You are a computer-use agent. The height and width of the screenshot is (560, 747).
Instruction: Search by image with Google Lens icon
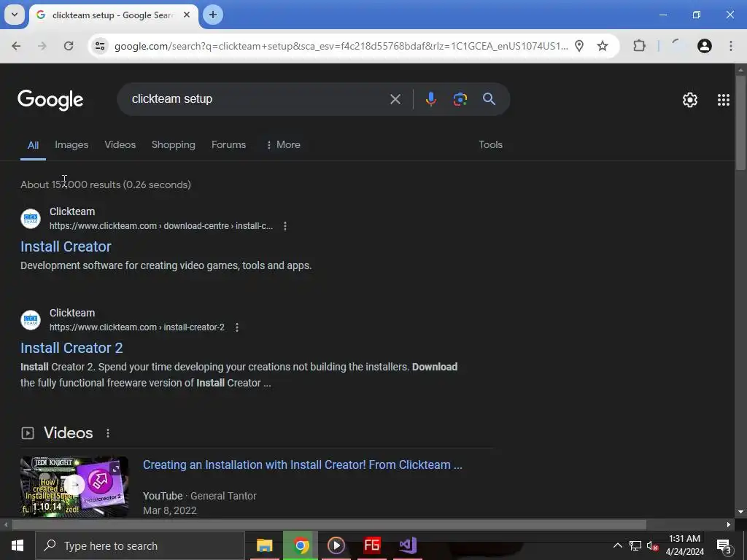point(460,99)
